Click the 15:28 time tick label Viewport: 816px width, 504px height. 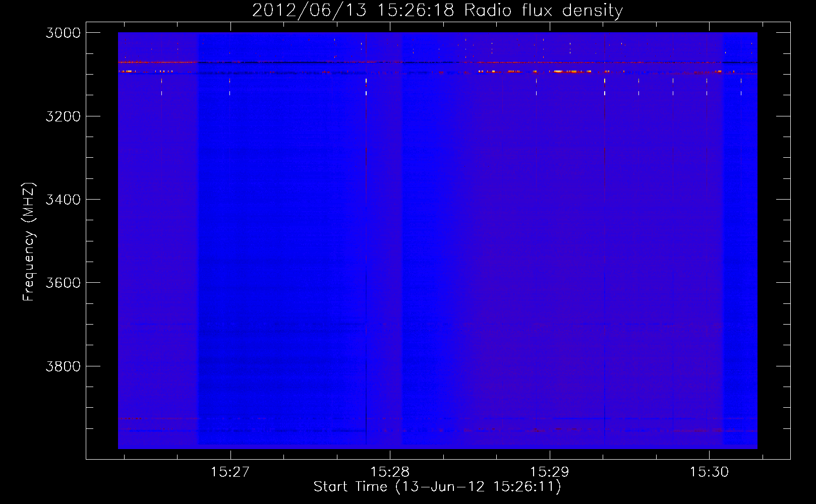tap(390, 472)
